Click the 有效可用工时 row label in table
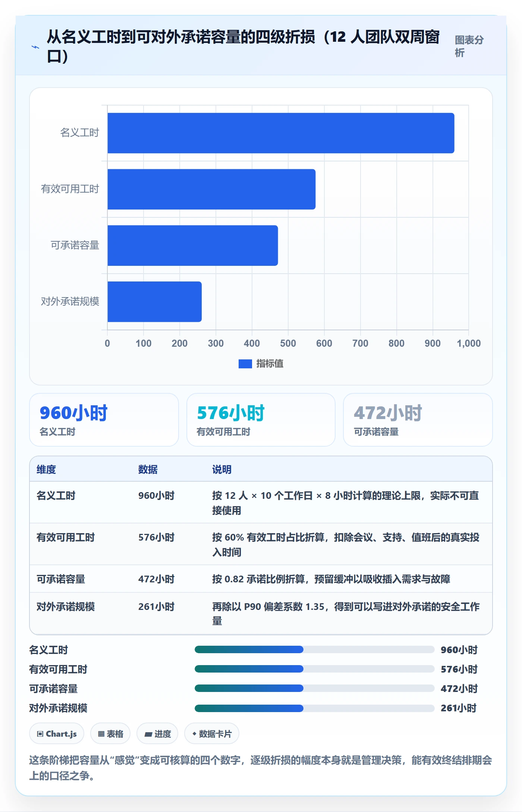 pyautogui.click(x=66, y=537)
